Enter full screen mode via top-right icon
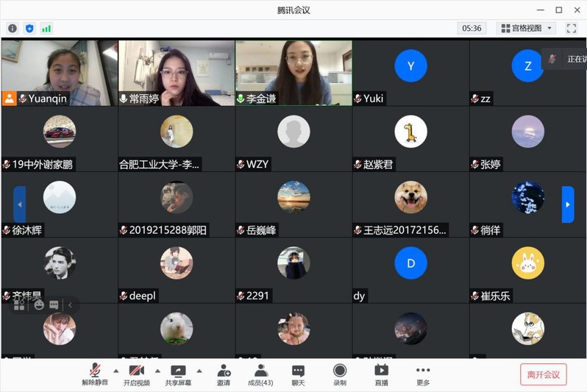This screenshot has height=392, width=587. (571, 28)
